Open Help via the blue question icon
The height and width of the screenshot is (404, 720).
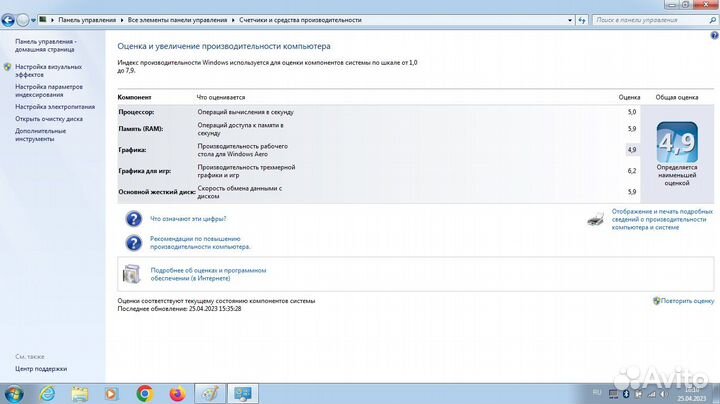714,35
